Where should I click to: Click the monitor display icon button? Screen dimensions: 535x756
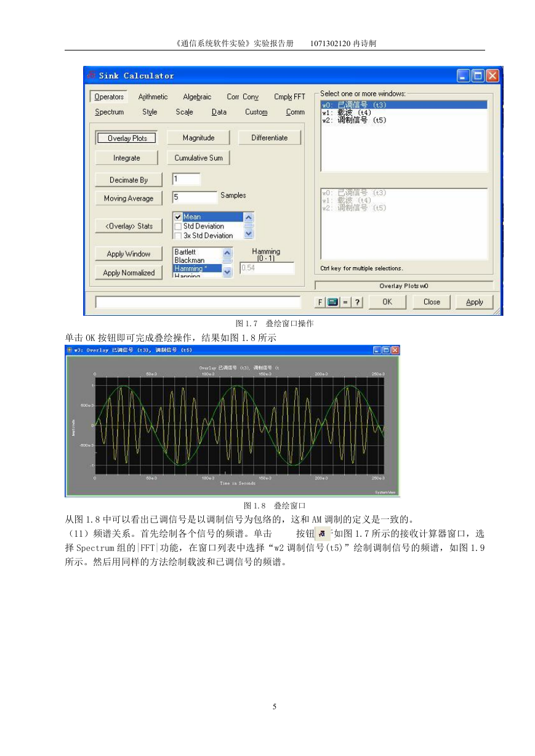[x=332, y=302]
